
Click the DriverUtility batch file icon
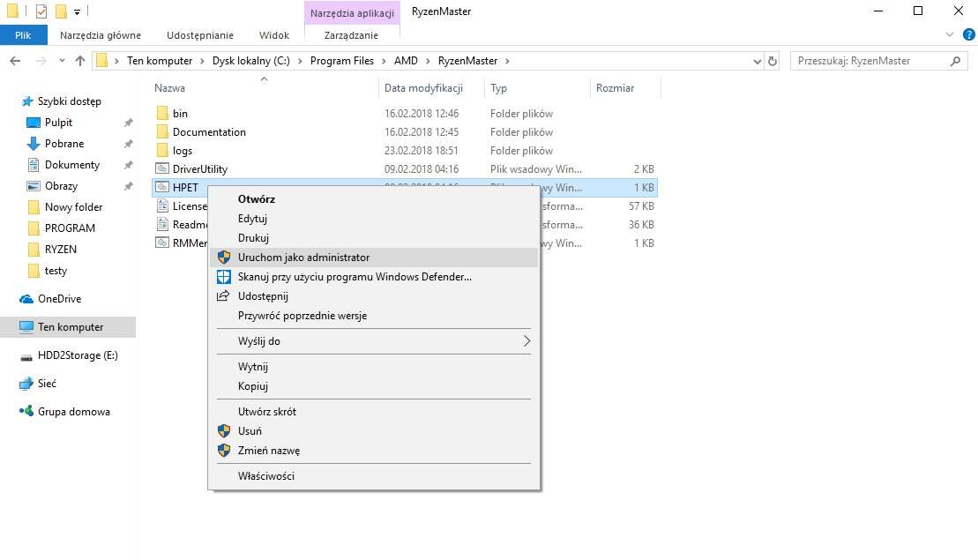pyautogui.click(x=161, y=169)
